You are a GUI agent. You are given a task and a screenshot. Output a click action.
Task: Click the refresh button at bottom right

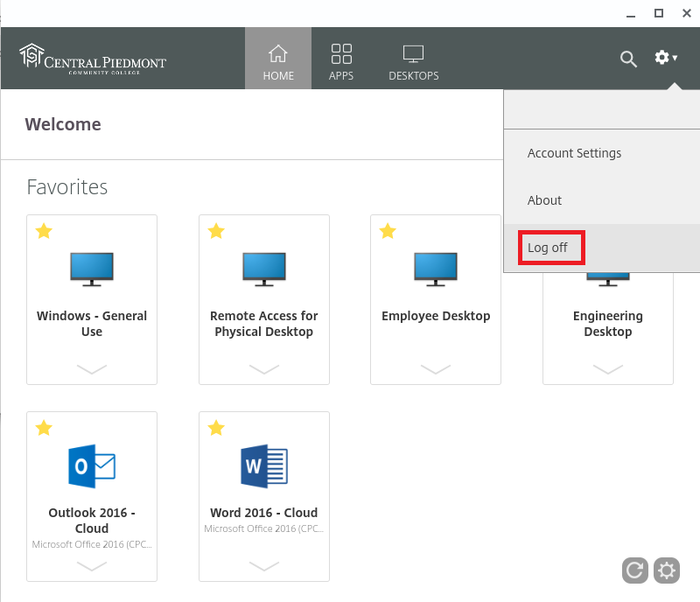(x=635, y=570)
